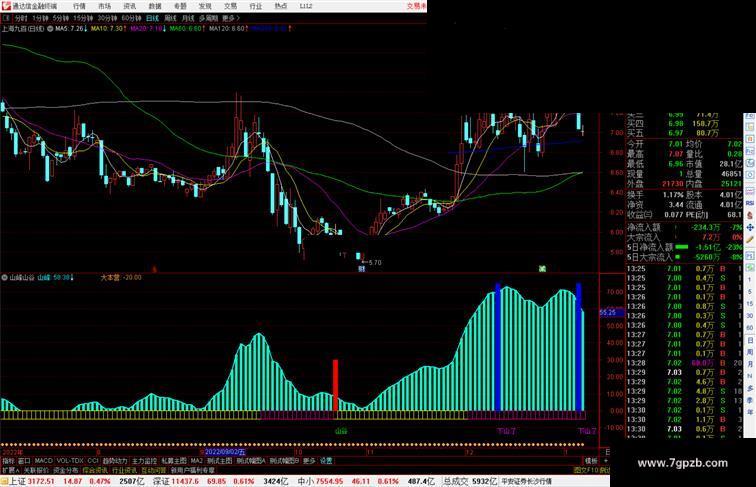The width and height of the screenshot is (756, 487).
Task: Open the 互动问答 tab
Action: point(154,470)
